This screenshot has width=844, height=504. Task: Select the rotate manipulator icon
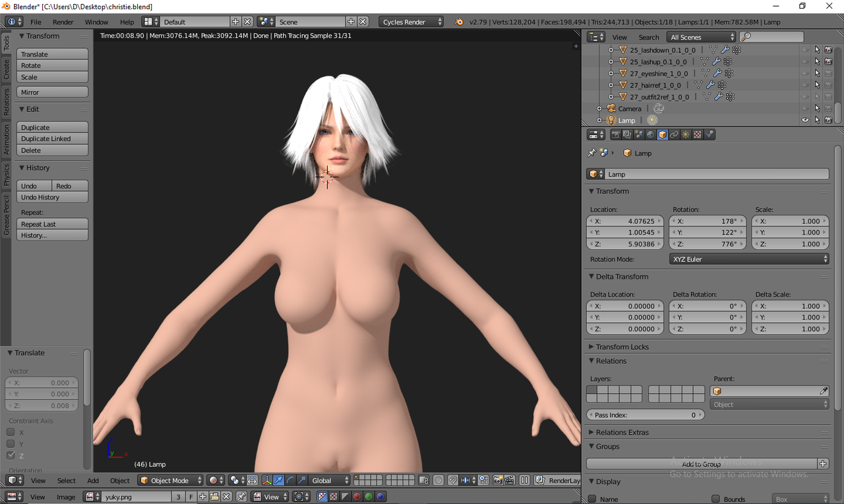pos(290,480)
